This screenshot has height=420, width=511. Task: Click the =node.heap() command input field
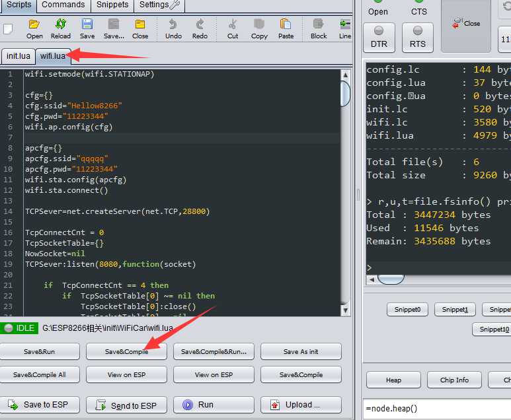point(437,409)
